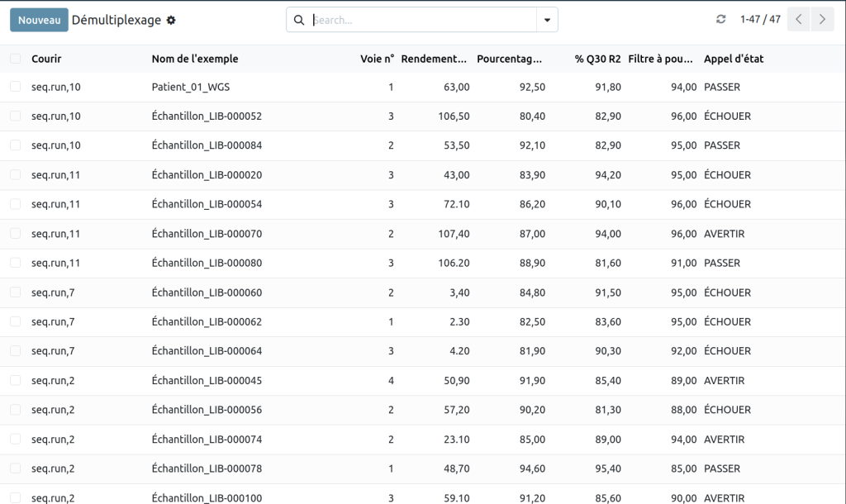The height and width of the screenshot is (504, 846).
Task: Go to the previous page arrow
Action: point(798,19)
